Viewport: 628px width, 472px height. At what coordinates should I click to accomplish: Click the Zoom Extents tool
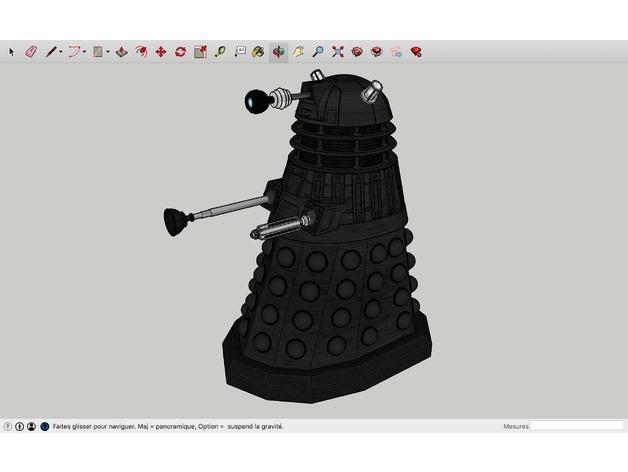tap(338, 52)
